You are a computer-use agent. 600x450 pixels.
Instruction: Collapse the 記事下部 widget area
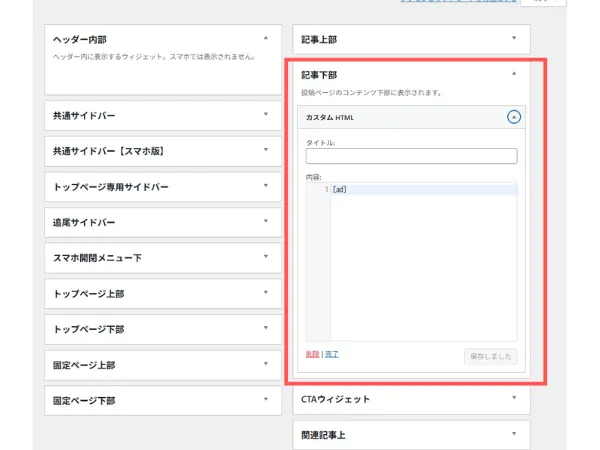coord(514,73)
